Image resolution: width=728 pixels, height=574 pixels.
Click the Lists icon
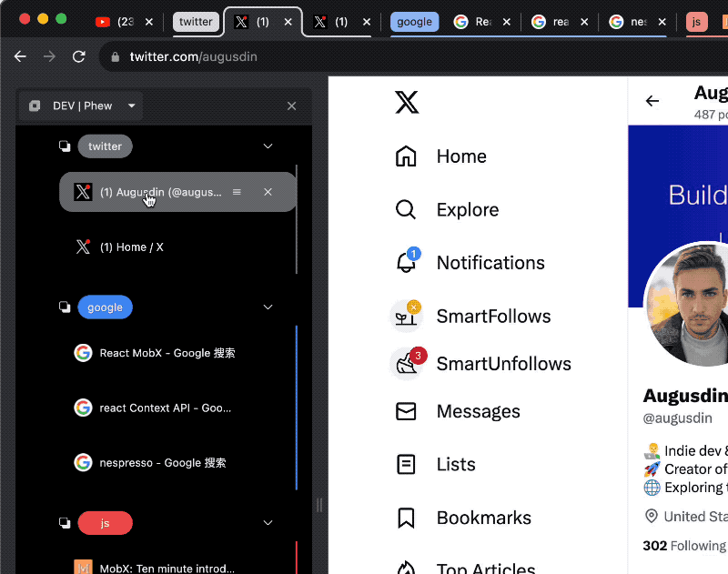[406, 464]
